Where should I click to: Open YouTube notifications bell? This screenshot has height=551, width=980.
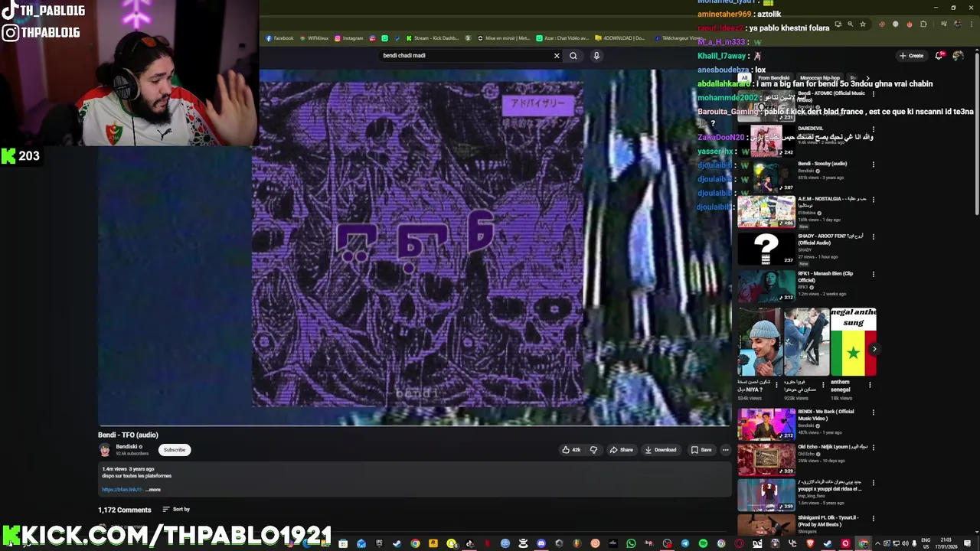[939, 56]
